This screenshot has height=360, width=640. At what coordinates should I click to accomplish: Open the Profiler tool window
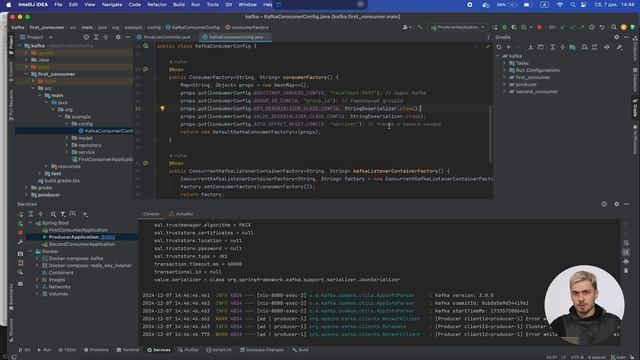[188, 350]
